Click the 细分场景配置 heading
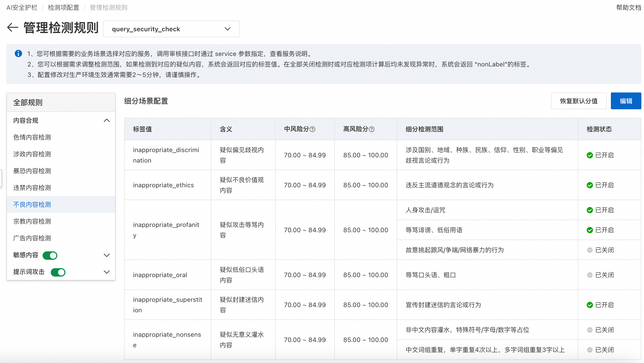The width and height of the screenshot is (644, 363). (x=146, y=101)
